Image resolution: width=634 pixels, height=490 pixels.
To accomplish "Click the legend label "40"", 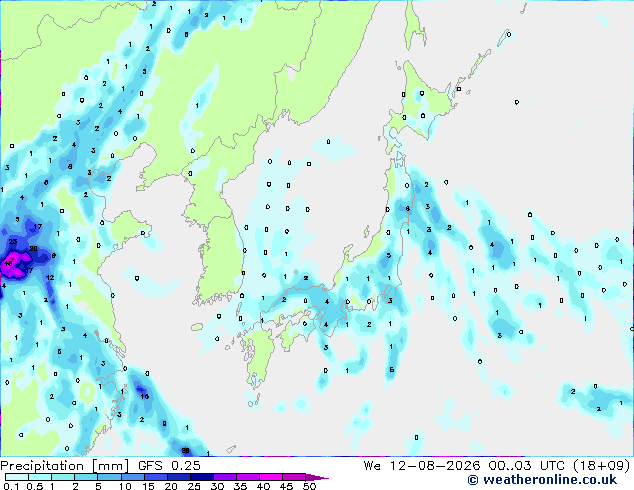I will tap(264, 486).
